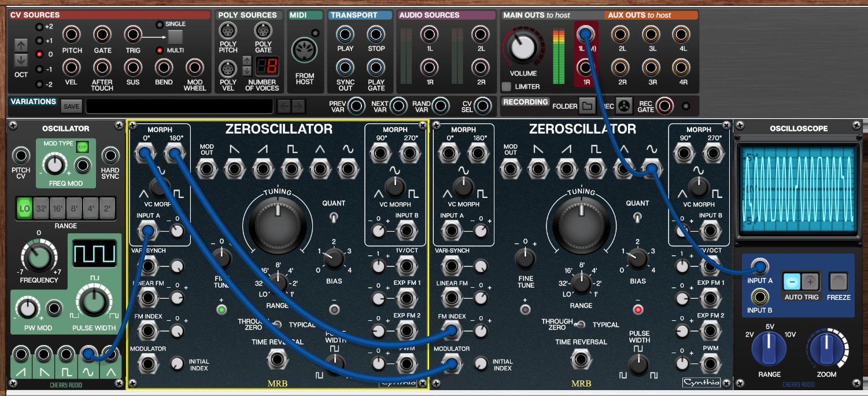Flip the second Zeroscillator QUANT switch
Screen dimensions: 868x396
coord(637,218)
